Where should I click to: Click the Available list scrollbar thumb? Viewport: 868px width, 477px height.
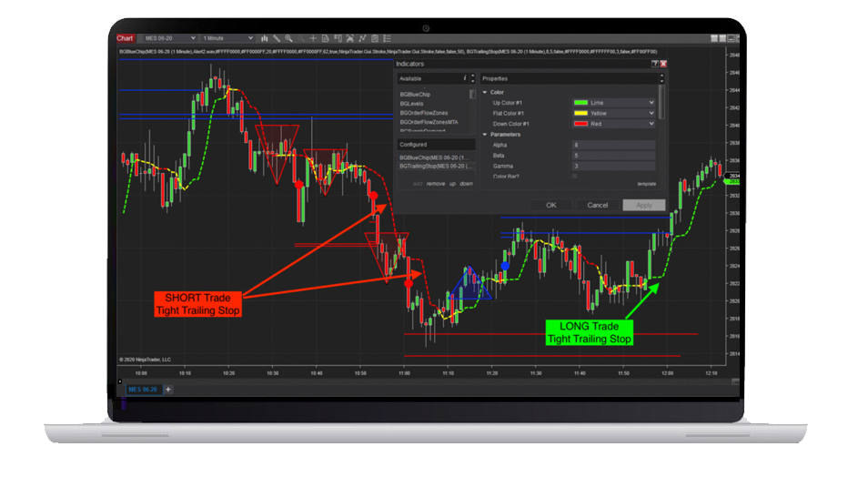pyautogui.click(x=472, y=94)
